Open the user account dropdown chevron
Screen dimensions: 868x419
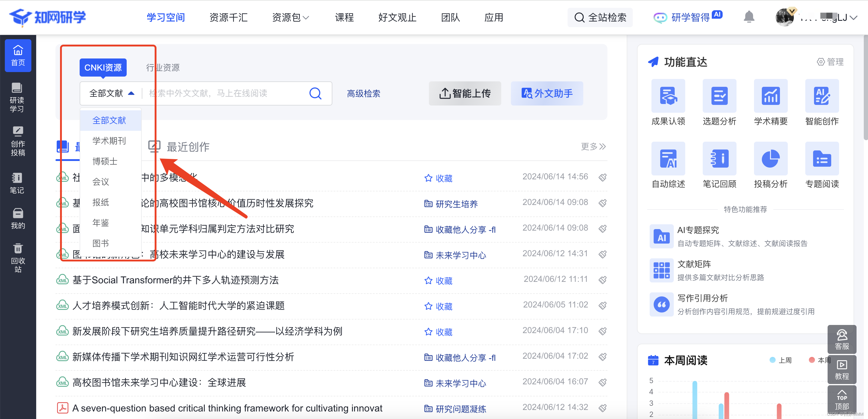coord(854,17)
